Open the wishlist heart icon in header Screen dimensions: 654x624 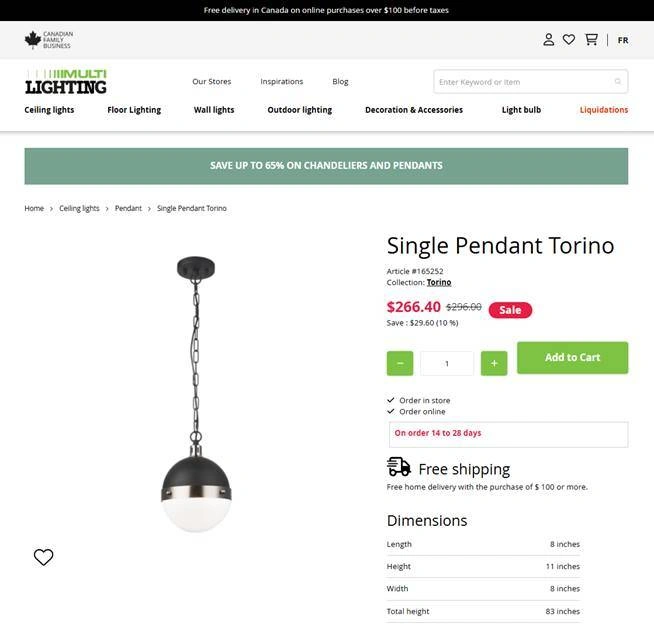569,40
